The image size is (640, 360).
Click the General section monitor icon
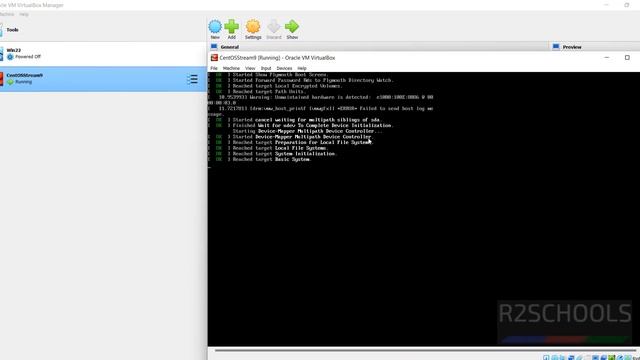[x=214, y=47]
